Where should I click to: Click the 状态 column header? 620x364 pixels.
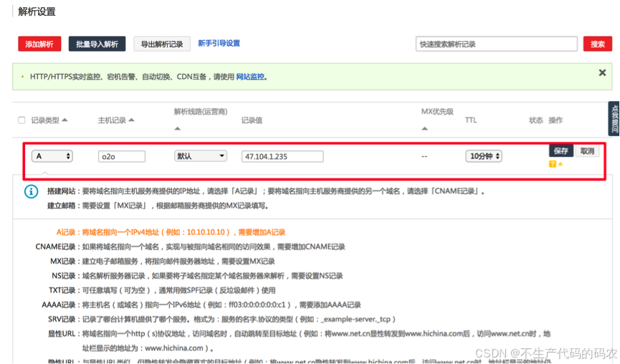click(535, 120)
